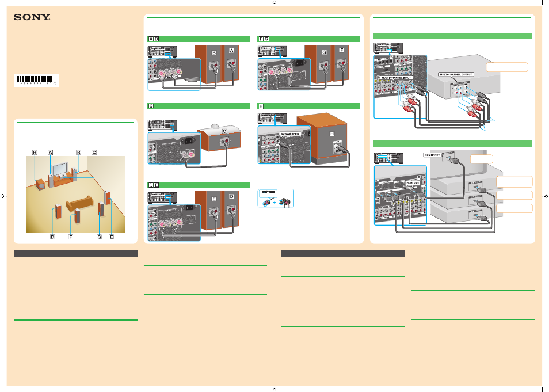This screenshot has width=549, height=392.
Task: Click speaker G in the F G wiring diagram
Action: pyautogui.click(x=319, y=64)
